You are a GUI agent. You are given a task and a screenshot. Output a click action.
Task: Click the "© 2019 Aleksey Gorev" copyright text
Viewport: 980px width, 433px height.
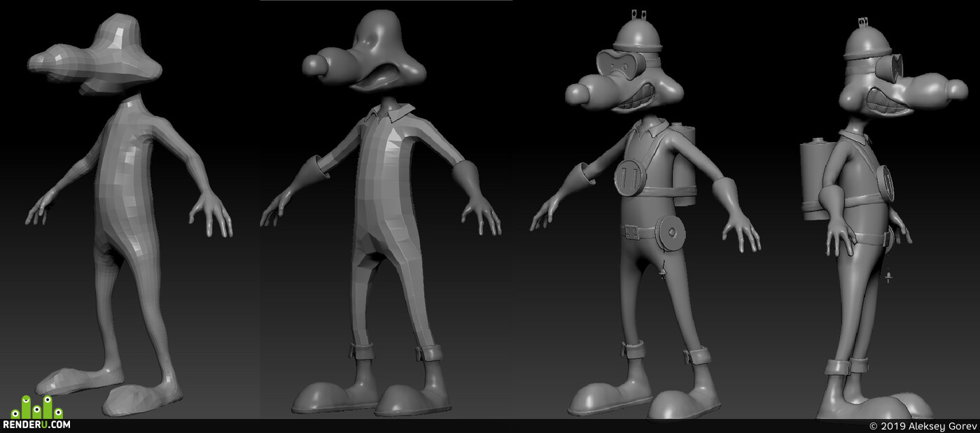tap(922, 426)
